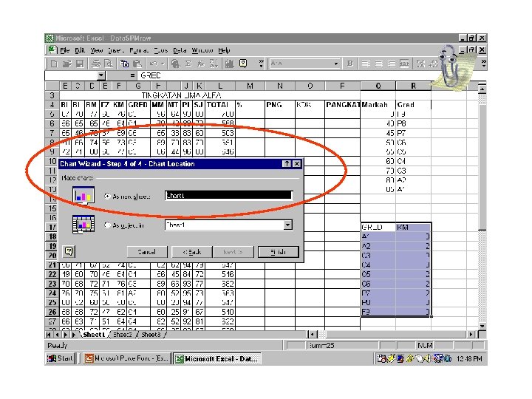The height and width of the screenshot is (399, 532).
Task: Click the Microsoft PowerPoint taskbar button
Action: 126,358
